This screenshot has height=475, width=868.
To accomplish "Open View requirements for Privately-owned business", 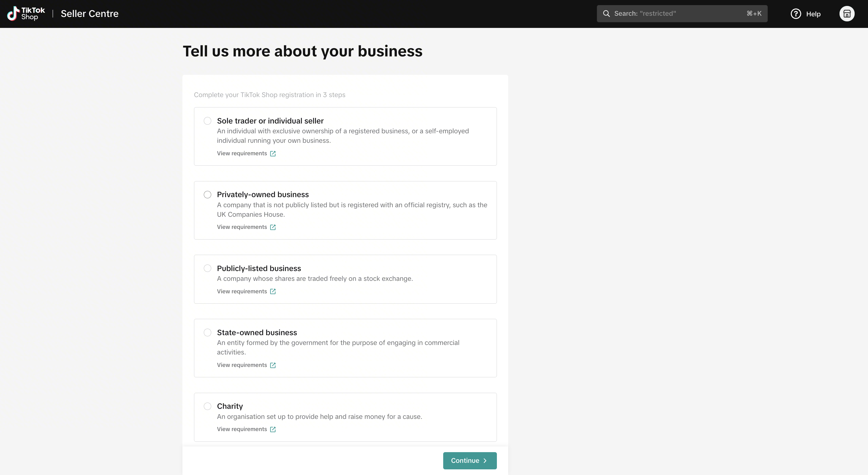I will [x=242, y=227].
